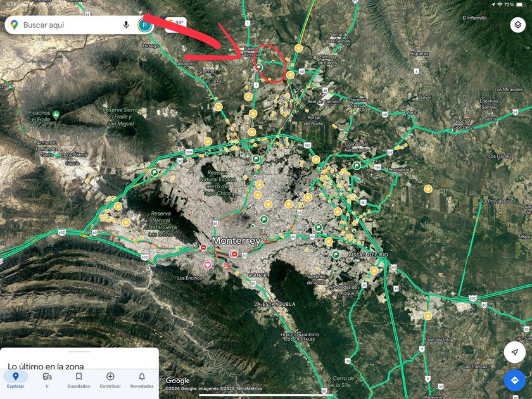Image resolution: width=532 pixels, height=399 pixels.
Task: Select the Explorar tab
Action: click(15, 380)
